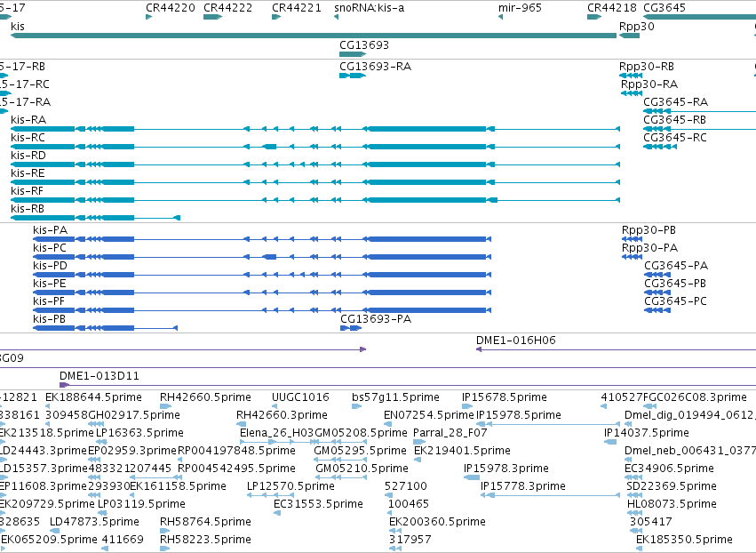This screenshot has width=756, height=553.
Task: Select the UUGC1016 EST label
Action: click(x=300, y=397)
